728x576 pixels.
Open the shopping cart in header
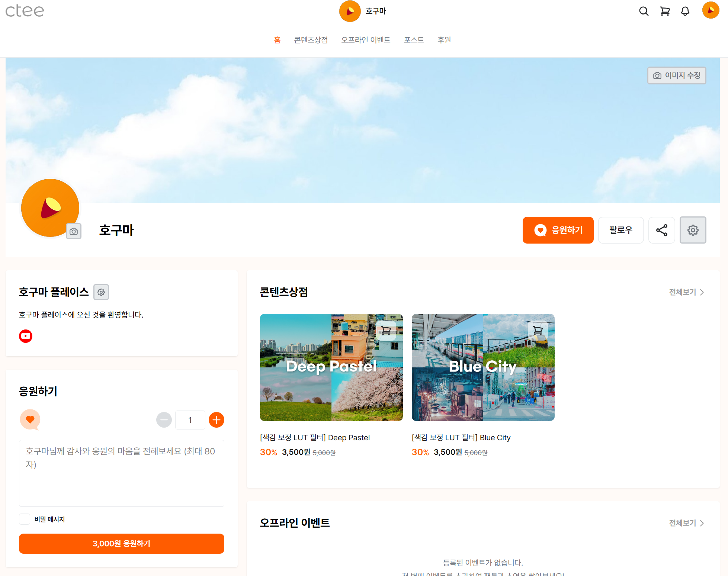click(x=665, y=11)
